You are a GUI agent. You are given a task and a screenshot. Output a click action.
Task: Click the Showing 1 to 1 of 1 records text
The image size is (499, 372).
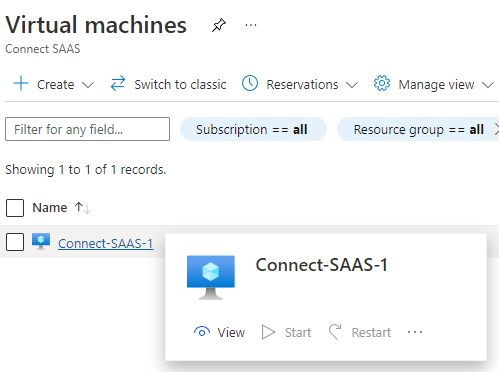point(85,170)
